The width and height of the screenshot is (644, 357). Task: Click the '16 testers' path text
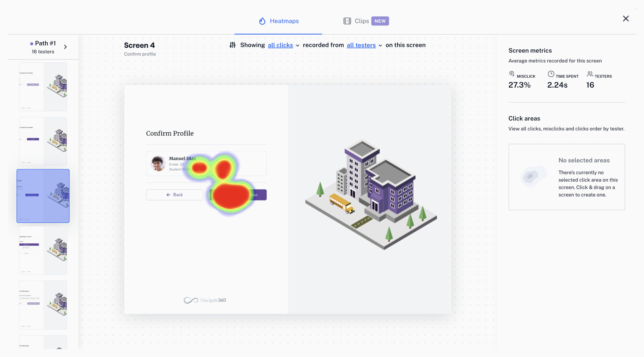pos(43,51)
